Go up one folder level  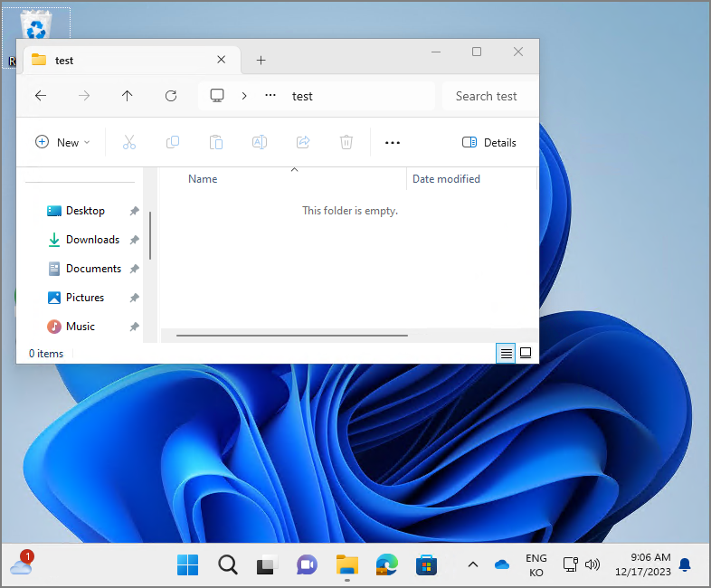[127, 96]
